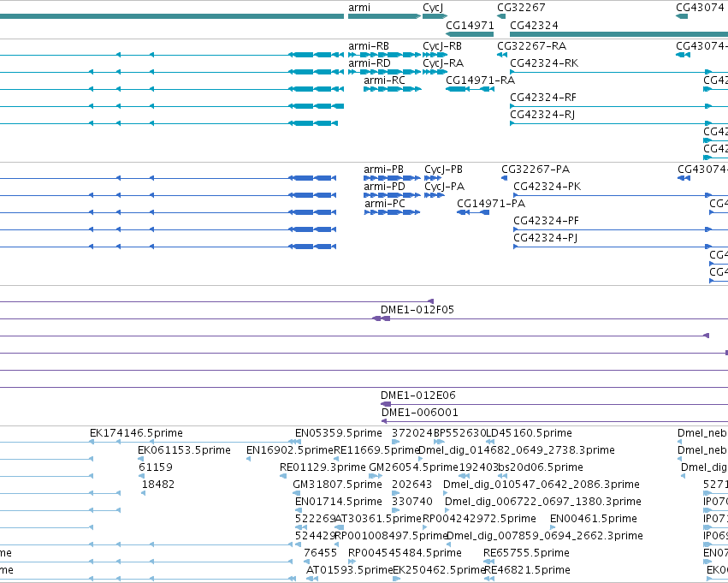This screenshot has height=583, width=728.
Task: Click feature labeled 18482
Action: [x=144, y=493]
